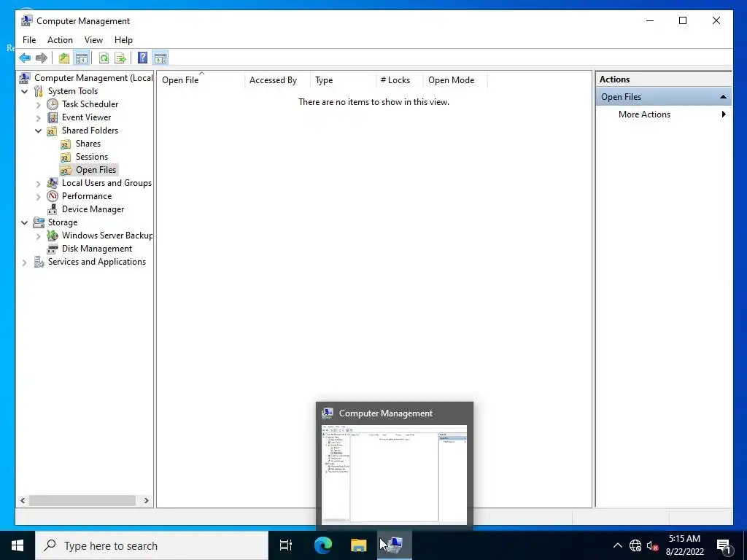The image size is (747, 560).
Task: Click the tree scrollbar right arrow
Action: (146, 500)
